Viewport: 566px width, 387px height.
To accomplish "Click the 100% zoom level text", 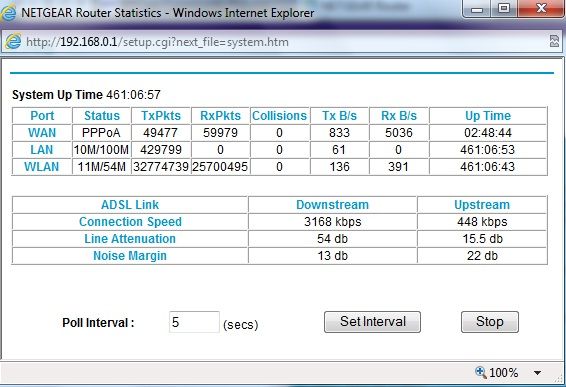I will coord(504,373).
